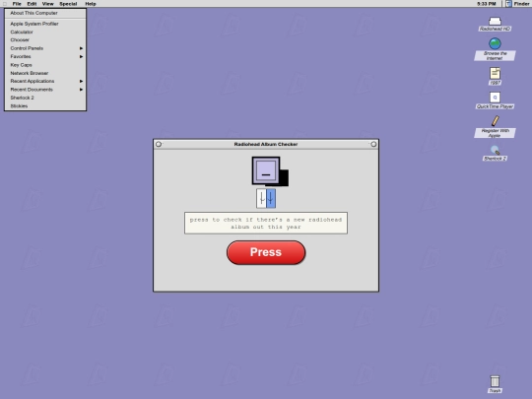Select the Trash icon
Viewport: 532px width, 399px height.
coord(495,381)
